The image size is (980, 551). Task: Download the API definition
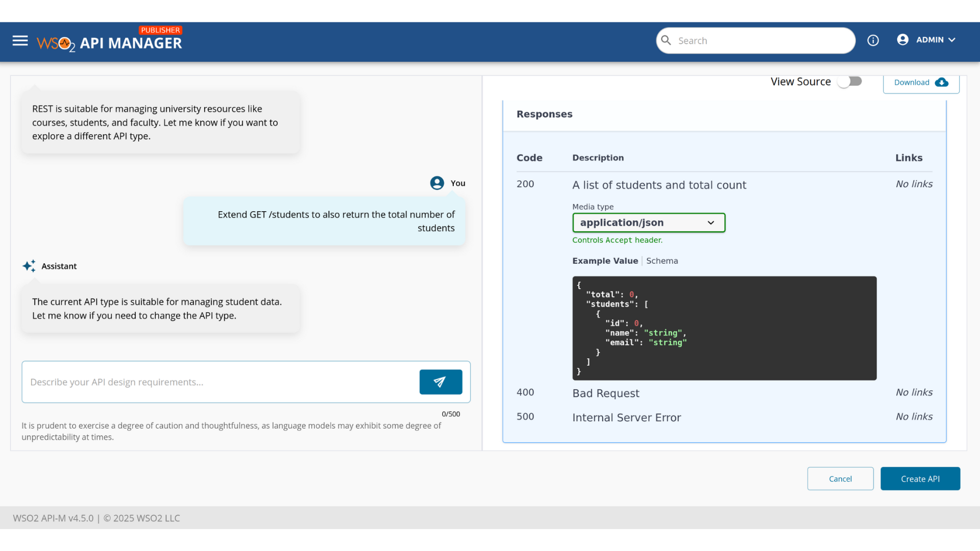click(x=921, y=83)
